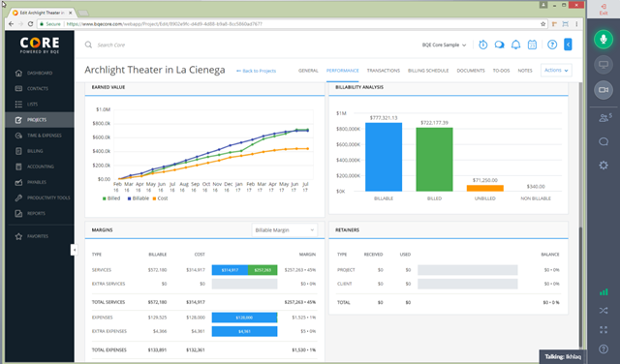Click the Services margin bar
This screenshot has height=364, width=620.
point(244,270)
